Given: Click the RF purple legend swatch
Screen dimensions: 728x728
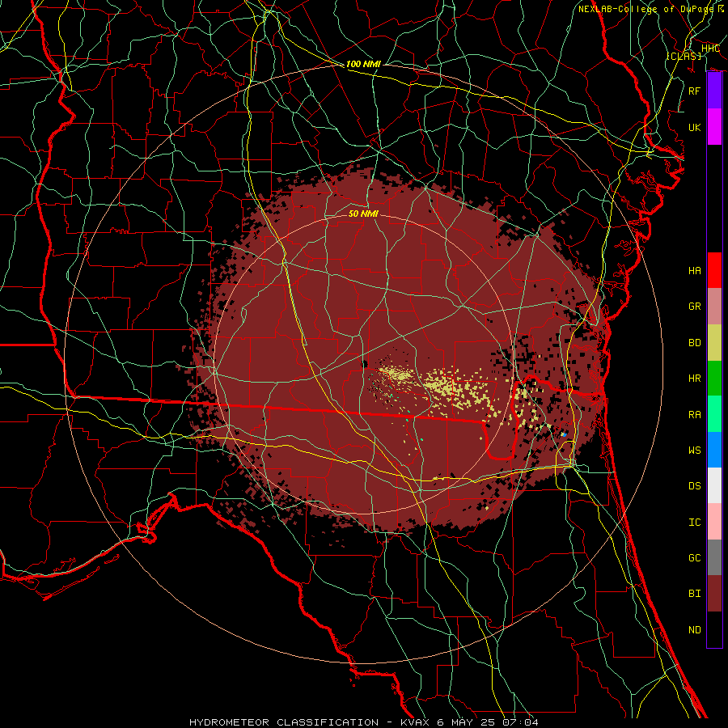Looking at the screenshot, I should [x=714, y=91].
